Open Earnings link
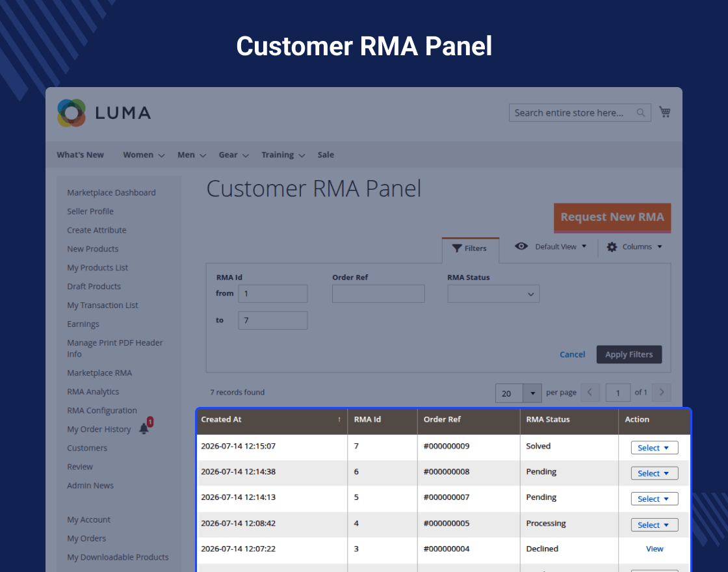 83,324
